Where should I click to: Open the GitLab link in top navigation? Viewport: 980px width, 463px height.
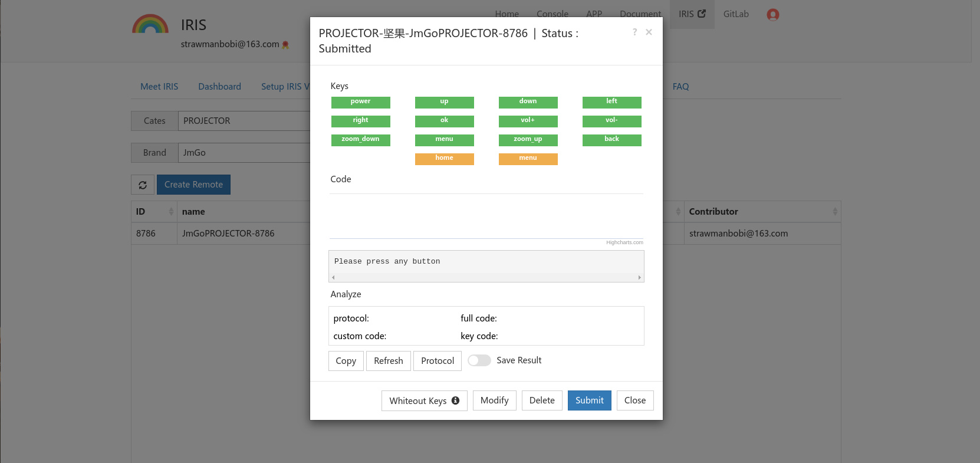click(736, 14)
